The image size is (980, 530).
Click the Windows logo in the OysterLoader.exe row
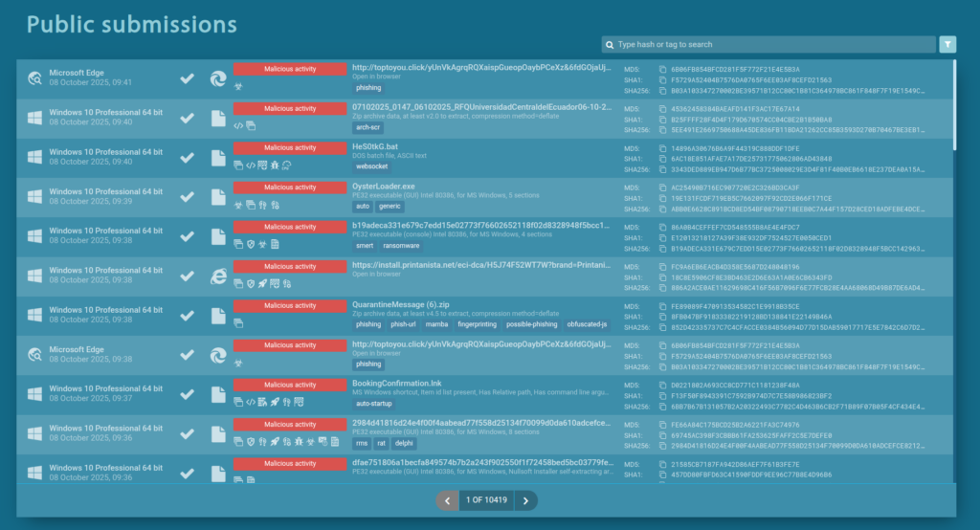click(x=34, y=198)
